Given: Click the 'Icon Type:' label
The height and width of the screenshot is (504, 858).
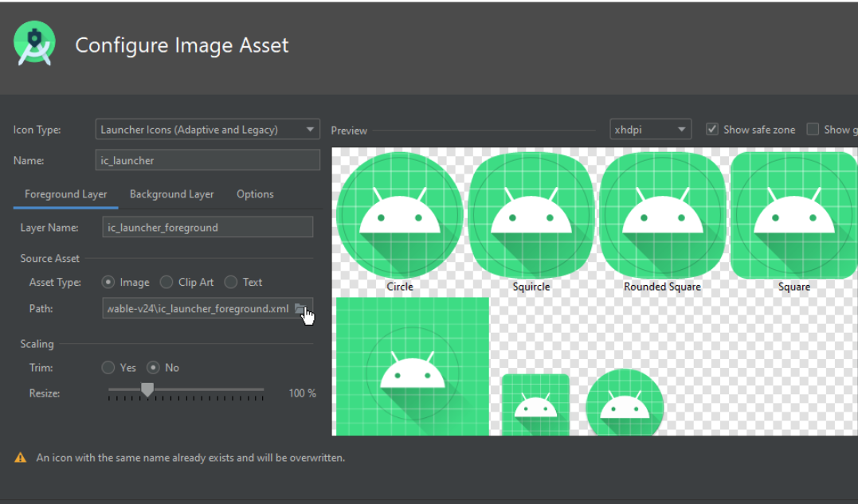Looking at the screenshot, I should coord(37,130).
